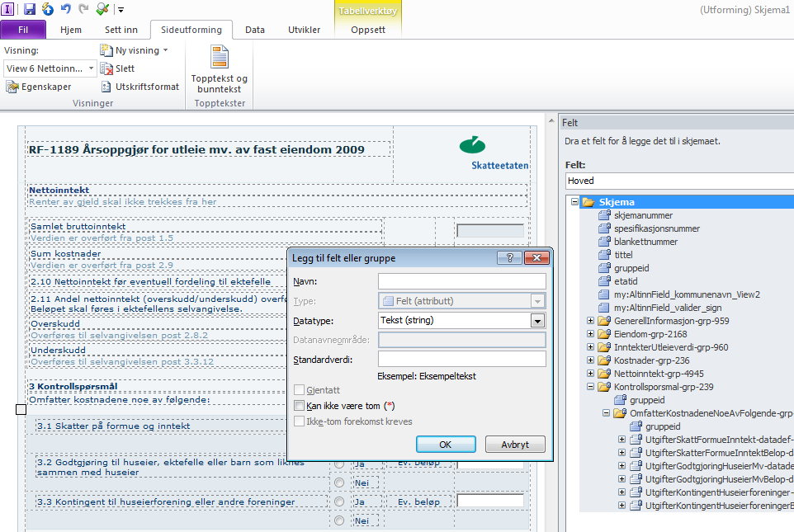Screen dimensions: 794x532
Task: Click the folder icon beside Nettoinntekt-grp-4945
Action: [605, 373]
